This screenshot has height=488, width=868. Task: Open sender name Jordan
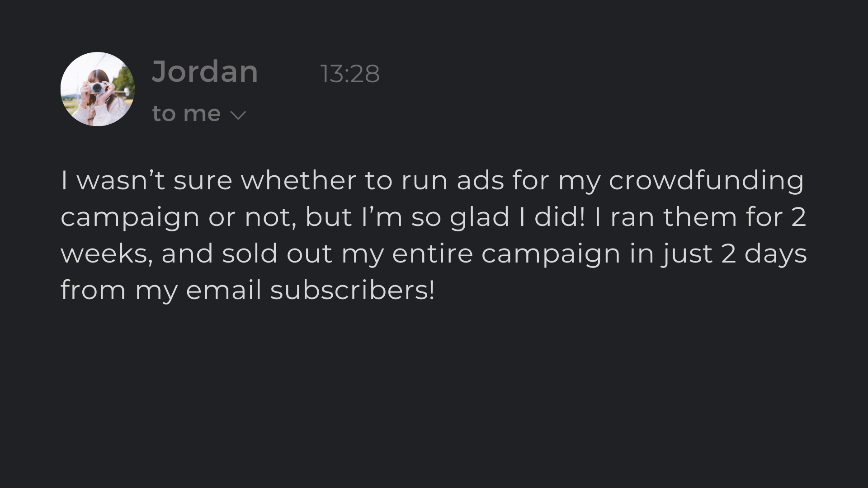205,71
